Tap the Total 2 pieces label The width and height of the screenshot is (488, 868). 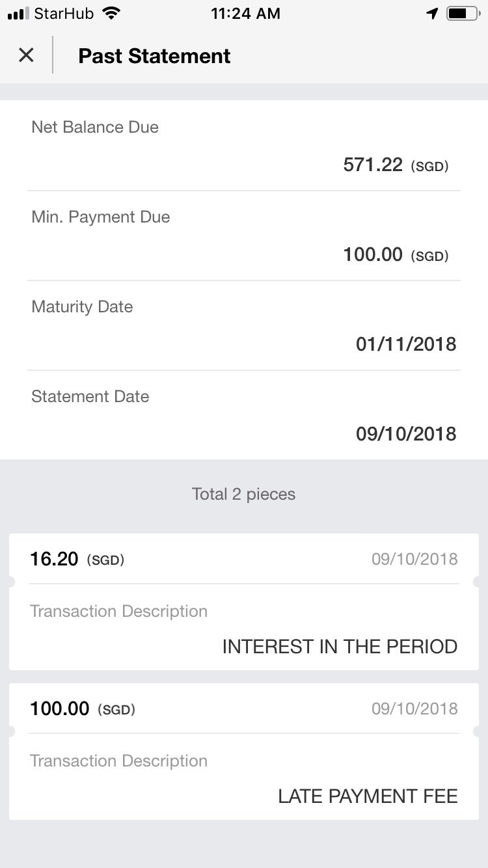[x=243, y=495]
